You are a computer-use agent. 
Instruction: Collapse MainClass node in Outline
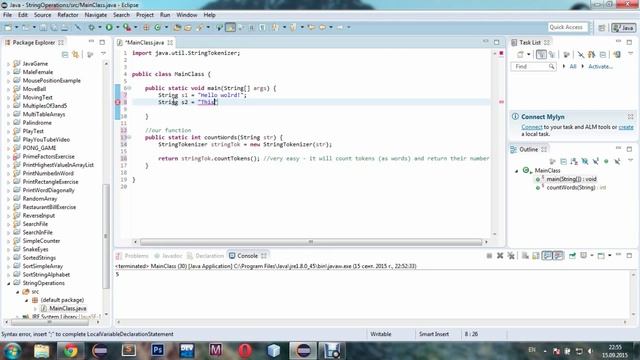517,171
